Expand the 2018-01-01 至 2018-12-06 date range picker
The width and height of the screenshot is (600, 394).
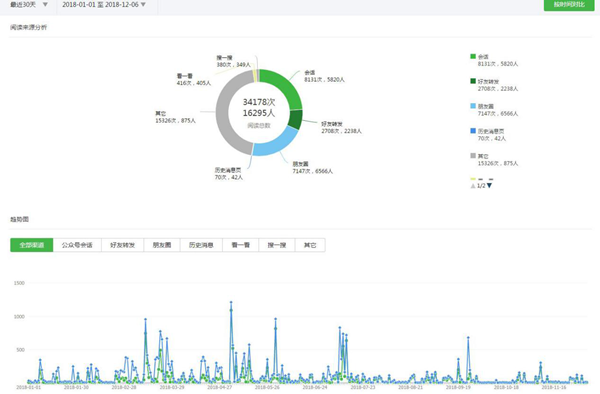point(104,5)
